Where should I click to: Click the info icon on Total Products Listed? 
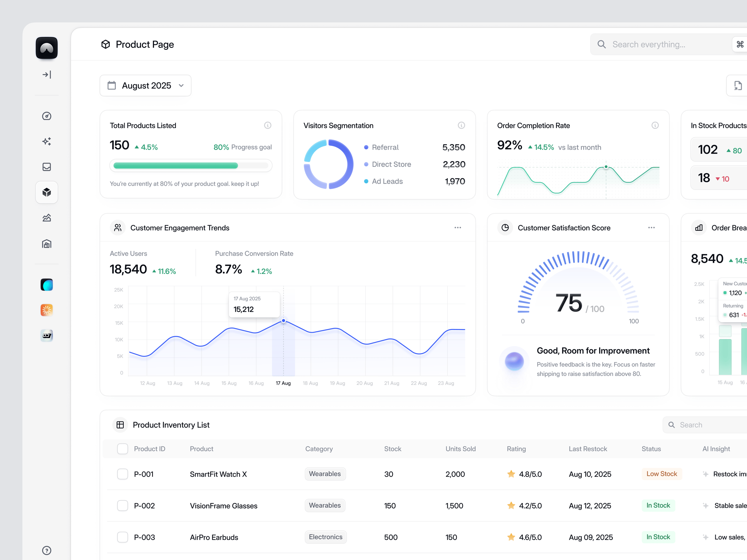click(x=268, y=125)
